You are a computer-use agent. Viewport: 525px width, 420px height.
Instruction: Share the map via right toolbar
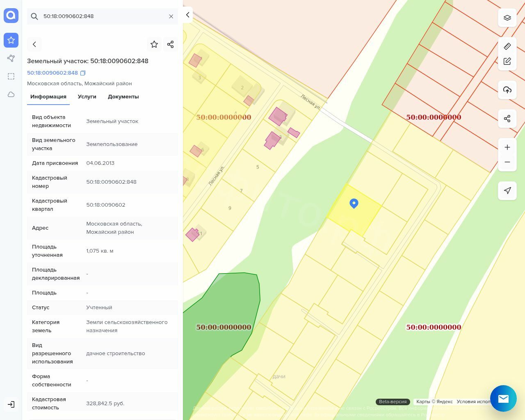tap(507, 119)
